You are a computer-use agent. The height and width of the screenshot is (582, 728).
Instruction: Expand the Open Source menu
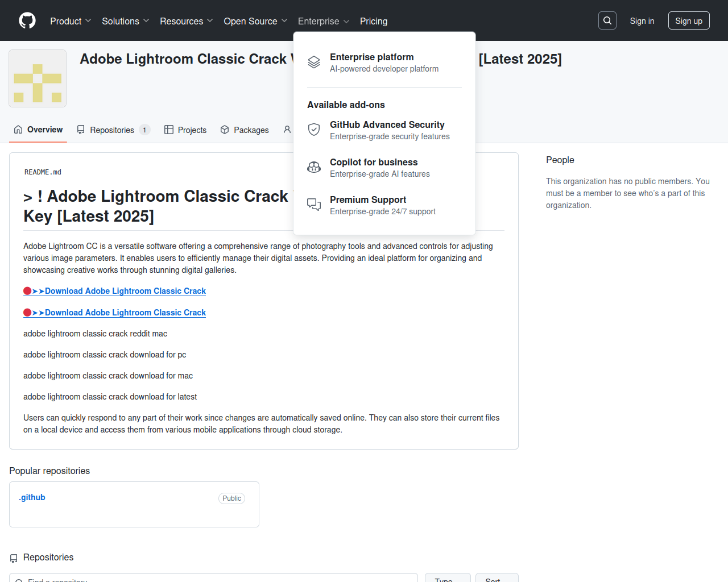point(256,21)
